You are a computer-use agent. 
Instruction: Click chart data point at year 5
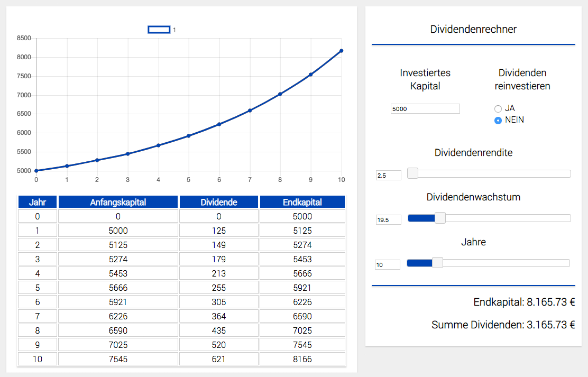coord(189,136)
